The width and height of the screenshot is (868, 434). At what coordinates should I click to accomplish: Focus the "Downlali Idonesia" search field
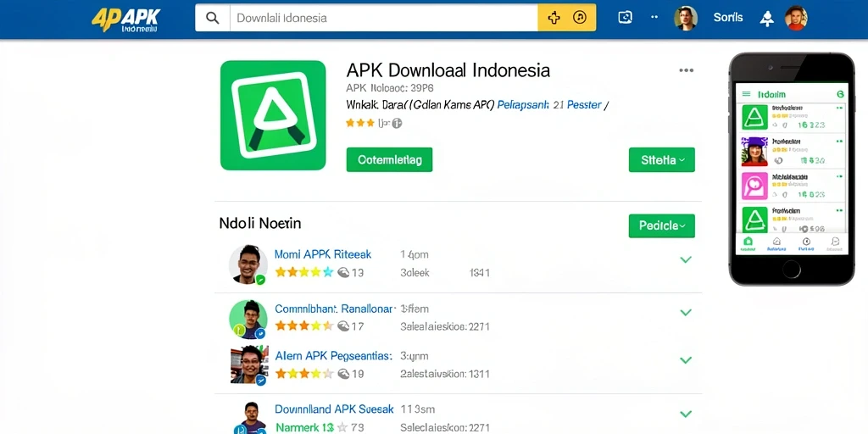pos(384,18)
